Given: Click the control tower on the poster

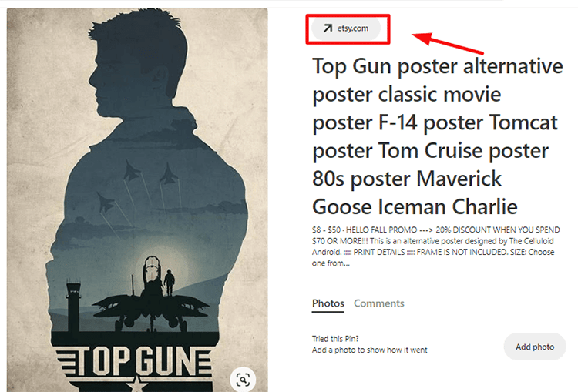Looking at the screenshot, I should click(73, 305).
